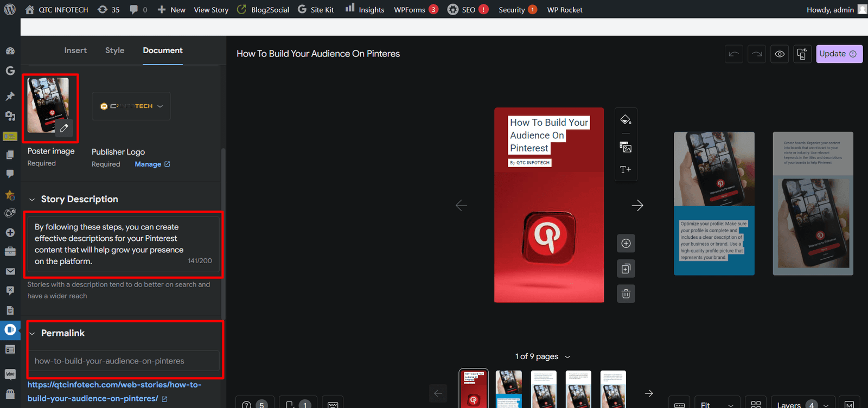Select the fifth page thumbnail in carousel
Screen dimensions: 868x408
tap(613, 389)
